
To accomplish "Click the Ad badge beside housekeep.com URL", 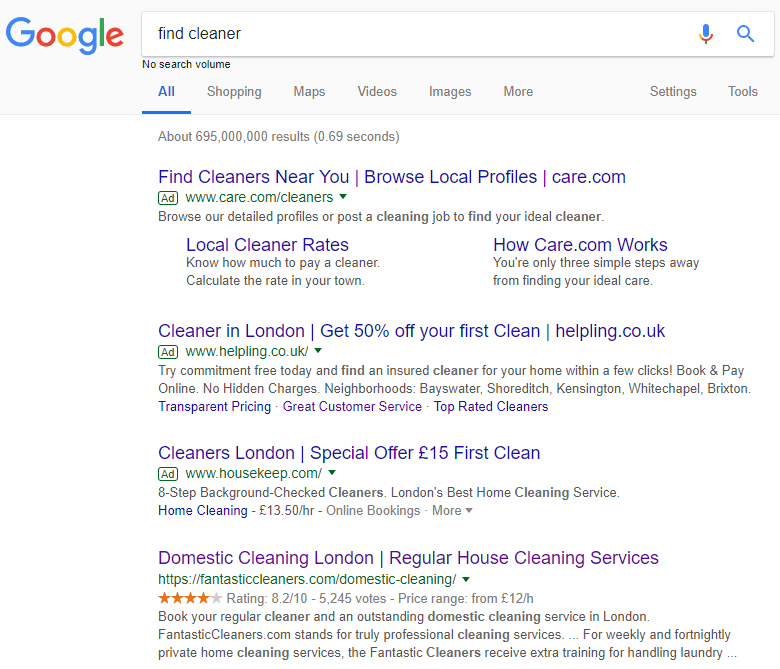I will pos(168,474).
